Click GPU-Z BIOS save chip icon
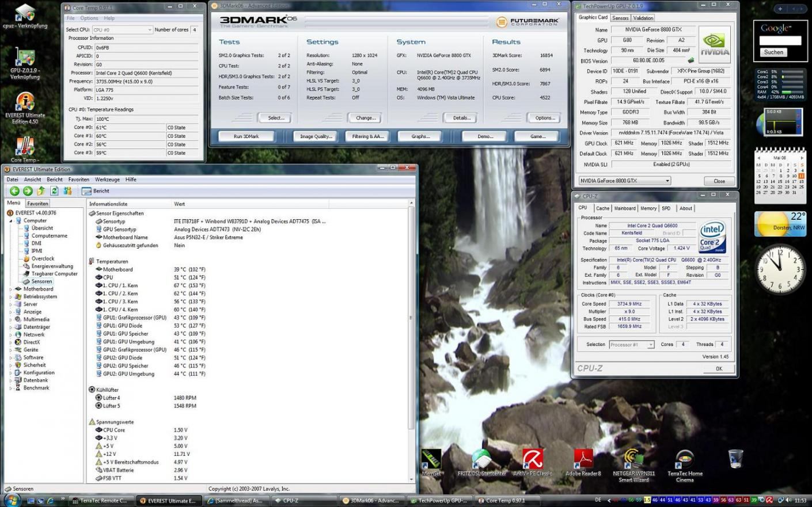The height and width of the screenshot is (507, 812). 690,60
